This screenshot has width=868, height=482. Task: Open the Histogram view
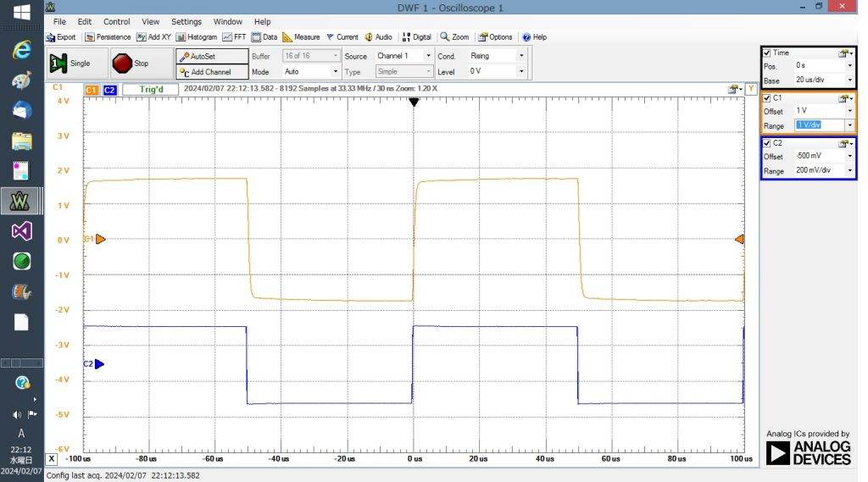[x=197, y=37]
